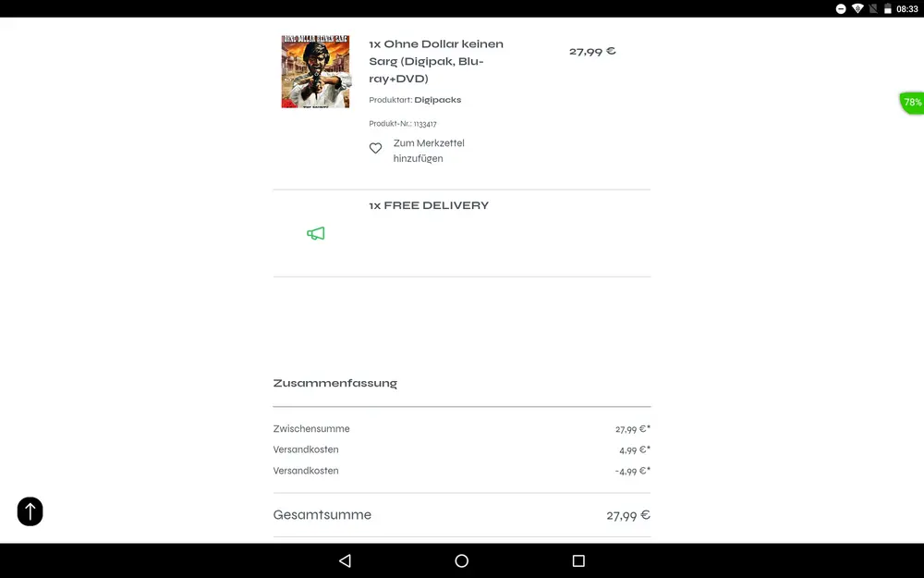This screenshot has height=578, width=924.
Task: Open the Ohne Dollar keinen Sarg product title
Action: 436,61
